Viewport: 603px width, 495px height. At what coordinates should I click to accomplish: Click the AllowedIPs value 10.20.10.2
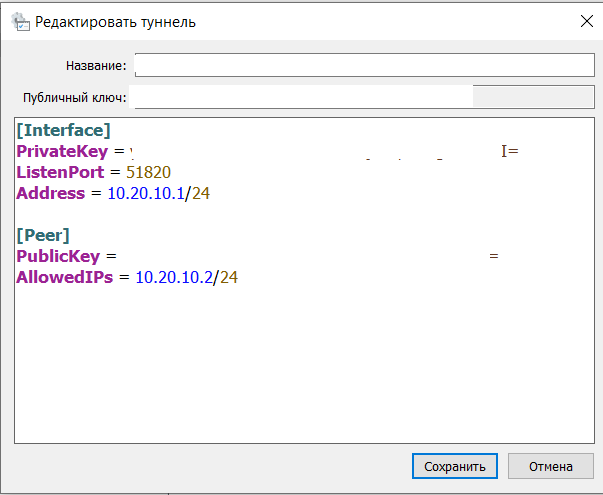click(174, 277)
